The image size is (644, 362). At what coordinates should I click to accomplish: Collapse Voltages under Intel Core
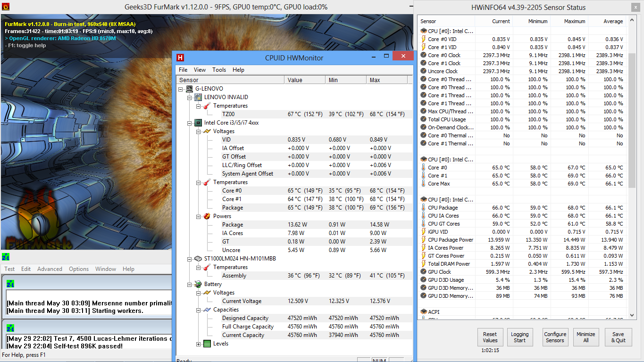[x=198, y=131]
